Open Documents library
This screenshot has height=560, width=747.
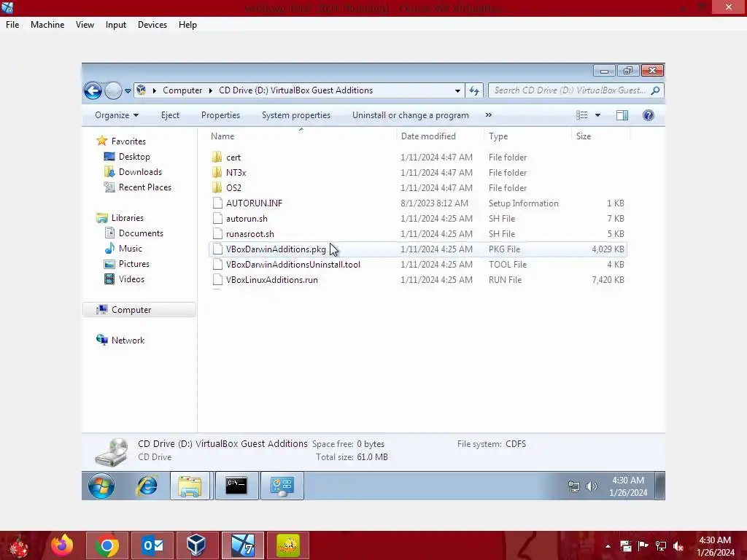141,233
